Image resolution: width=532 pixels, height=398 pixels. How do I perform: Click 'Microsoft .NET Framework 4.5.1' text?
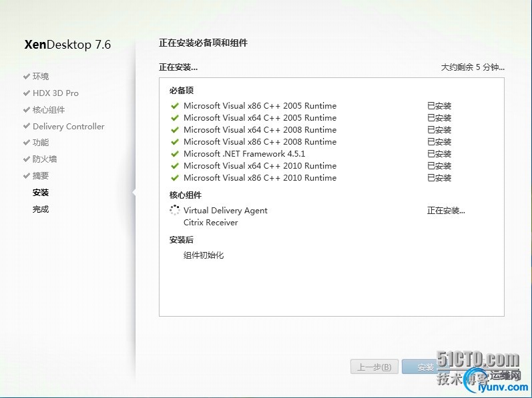point(244,154)
